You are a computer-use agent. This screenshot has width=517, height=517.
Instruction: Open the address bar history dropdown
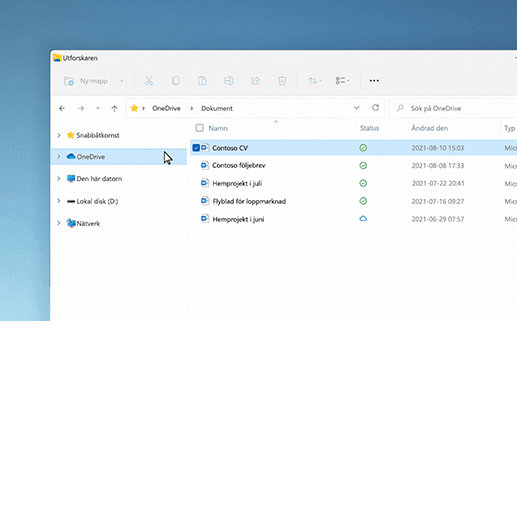pyautogui.click(x=356, y=108)
